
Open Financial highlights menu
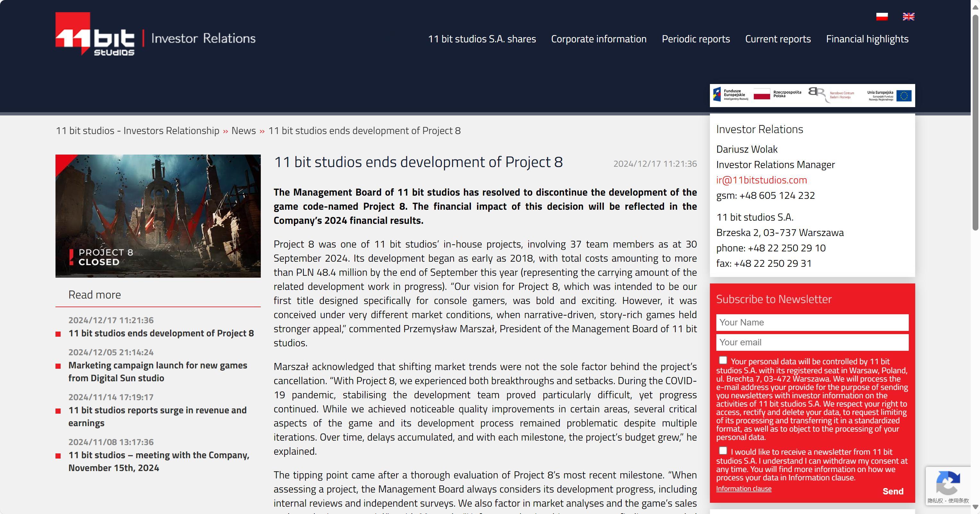867,39
